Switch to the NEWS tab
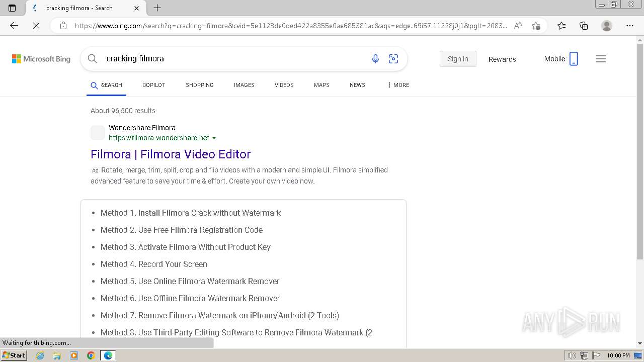 tap(357, 85)
